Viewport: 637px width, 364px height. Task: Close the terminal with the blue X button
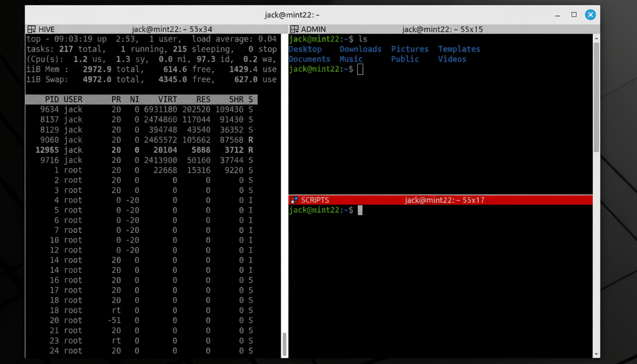click(x=590, y=15)
